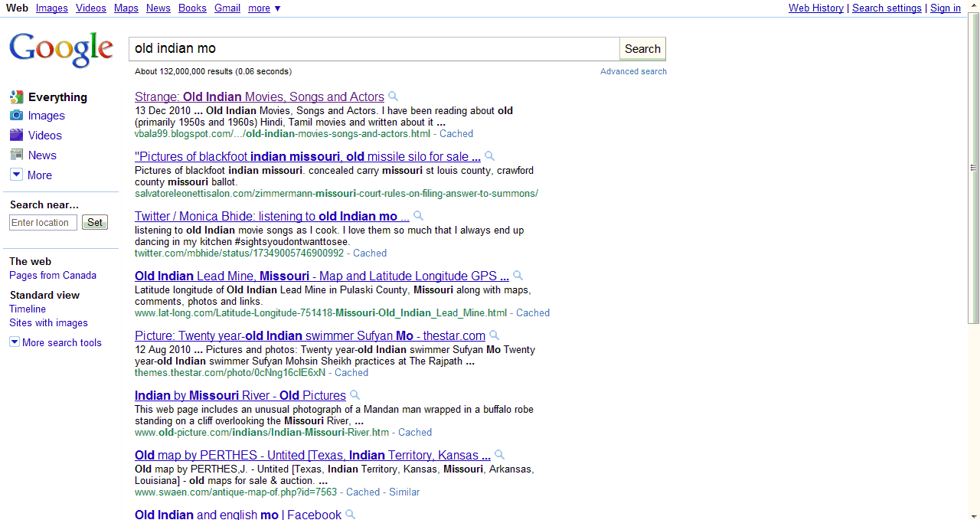Switch to Maps in top navigation
This screenshot has height=520, width=980.
(x=126, y=8)
